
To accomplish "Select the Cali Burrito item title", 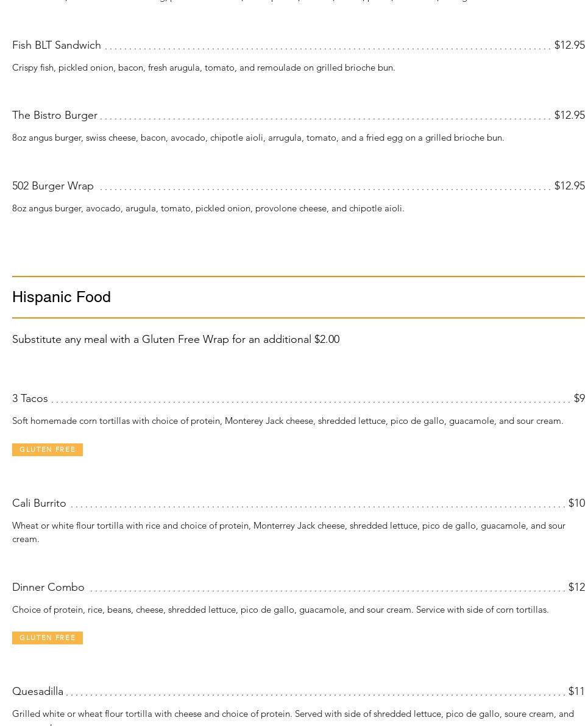I will (x=39, y=503).
